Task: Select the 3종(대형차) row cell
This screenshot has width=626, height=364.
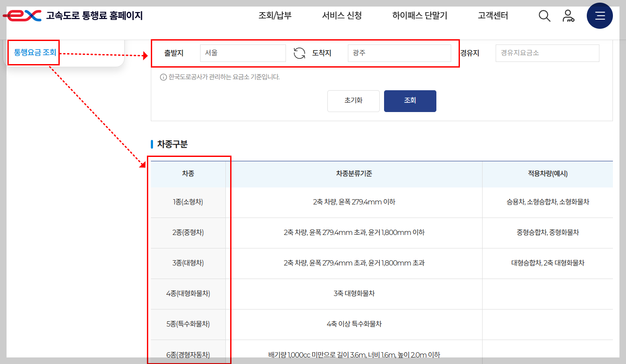Action: point(188,263)
